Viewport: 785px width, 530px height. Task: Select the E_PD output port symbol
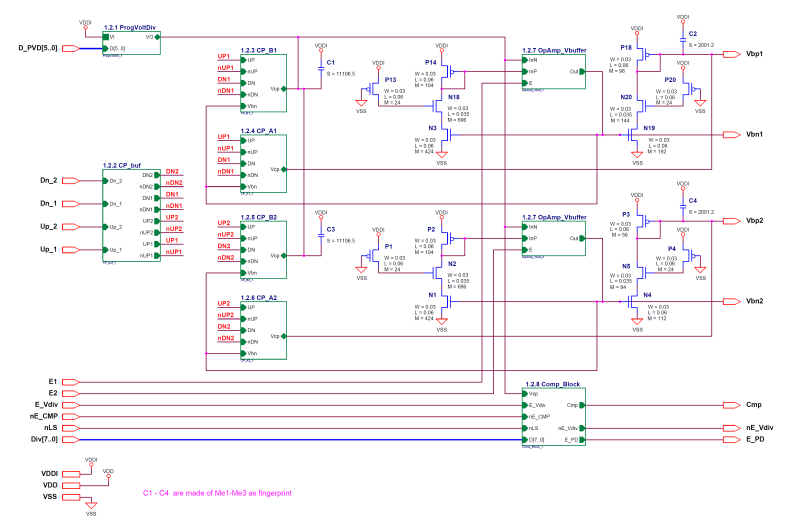tap(732, 439)
